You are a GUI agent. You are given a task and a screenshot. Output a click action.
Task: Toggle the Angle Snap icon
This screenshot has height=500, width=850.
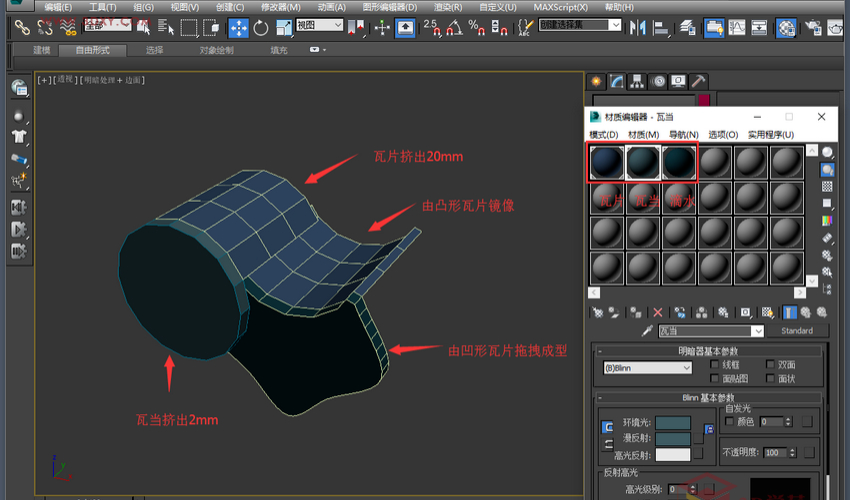pos(454,27)
